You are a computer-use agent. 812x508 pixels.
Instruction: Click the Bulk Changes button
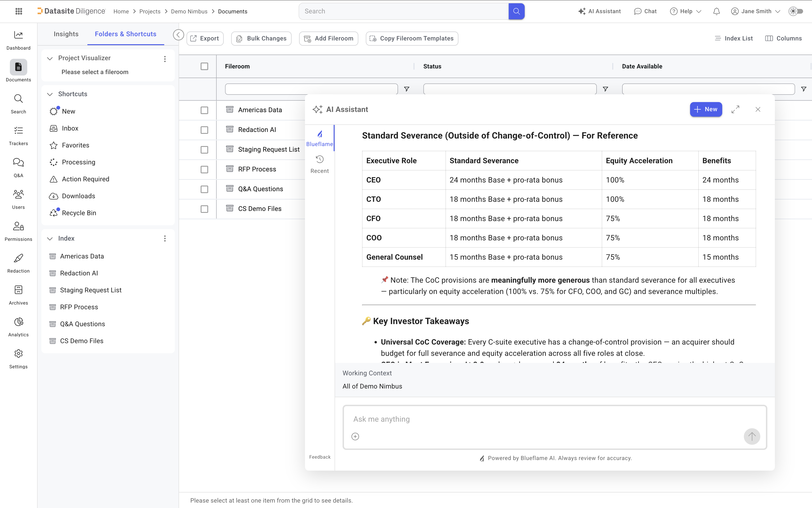click(x=261, y=38)
